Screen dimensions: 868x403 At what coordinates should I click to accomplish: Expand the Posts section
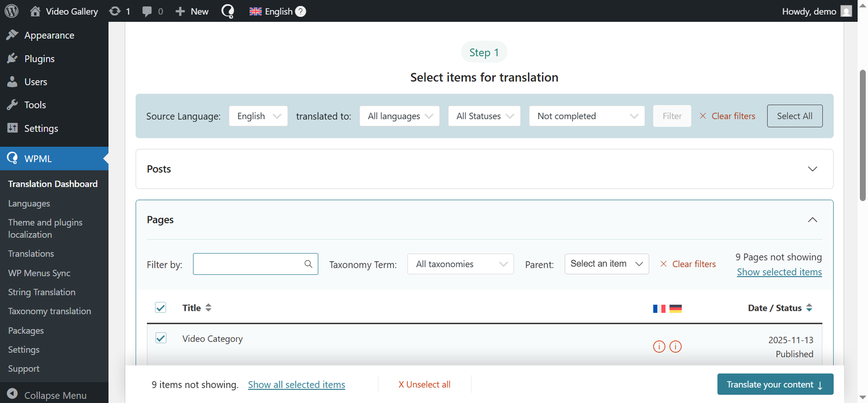[x=812, y=169]
